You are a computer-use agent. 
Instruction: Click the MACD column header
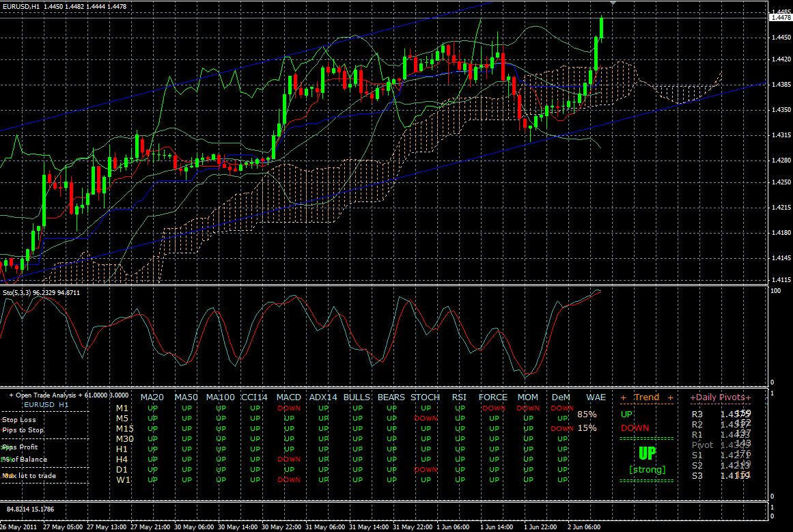pyautogui.click(x=289, y=397)
